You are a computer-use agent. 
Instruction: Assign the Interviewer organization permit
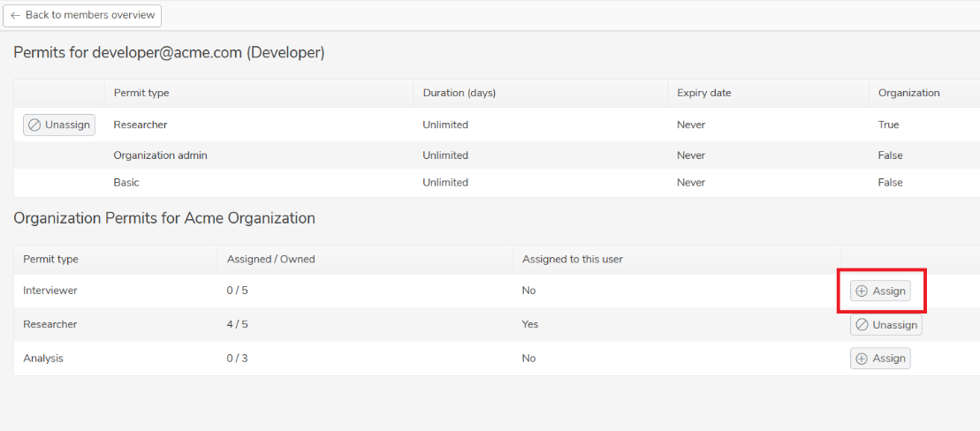880,291
